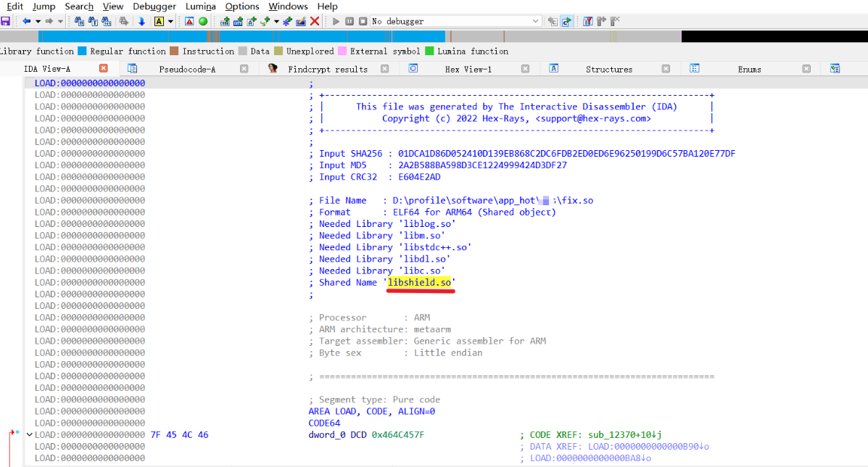Click the Regular function blue legend swatch
The image size is (868, 467).
point(82,51)
